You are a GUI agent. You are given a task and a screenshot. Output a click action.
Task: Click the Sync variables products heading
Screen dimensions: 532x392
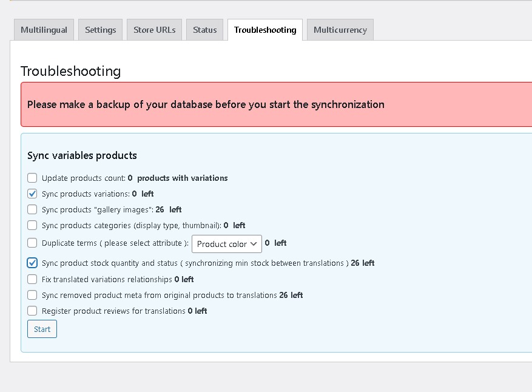82,156
